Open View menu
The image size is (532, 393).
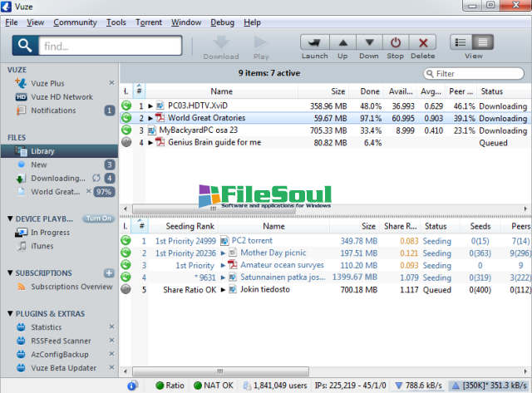(35, 22)
